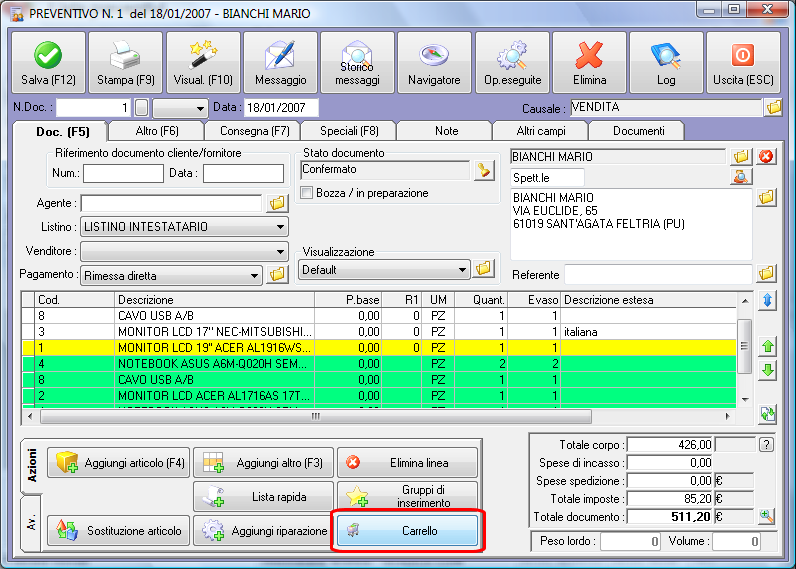Click the customer search person icon
The height and width of the screenshot is (569, 796).
[741, 177]
